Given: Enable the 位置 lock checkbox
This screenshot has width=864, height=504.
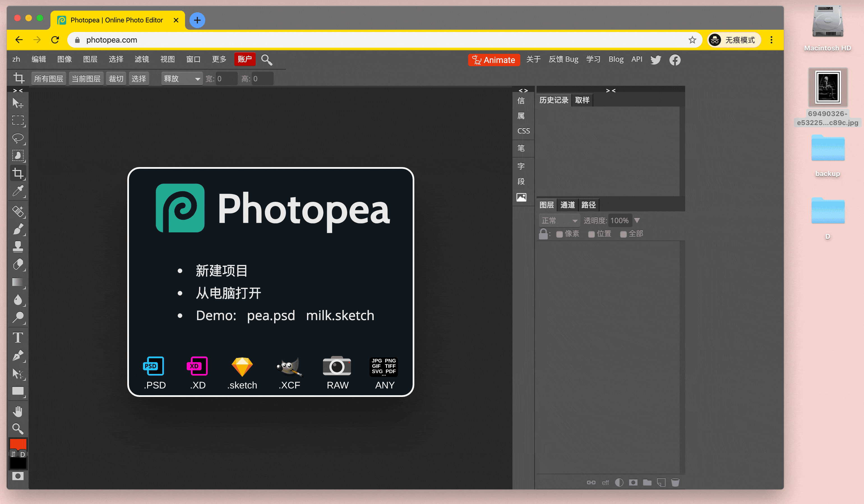Looking at the screenshot, I should click(x=591, y=234).
